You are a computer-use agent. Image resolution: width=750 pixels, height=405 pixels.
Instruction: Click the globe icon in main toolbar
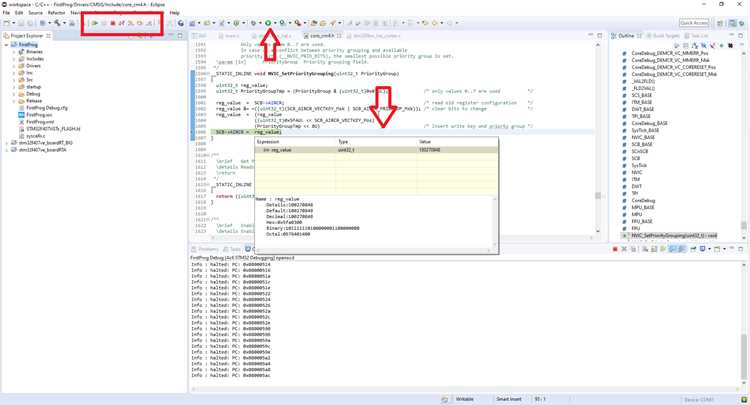[181, 22]
